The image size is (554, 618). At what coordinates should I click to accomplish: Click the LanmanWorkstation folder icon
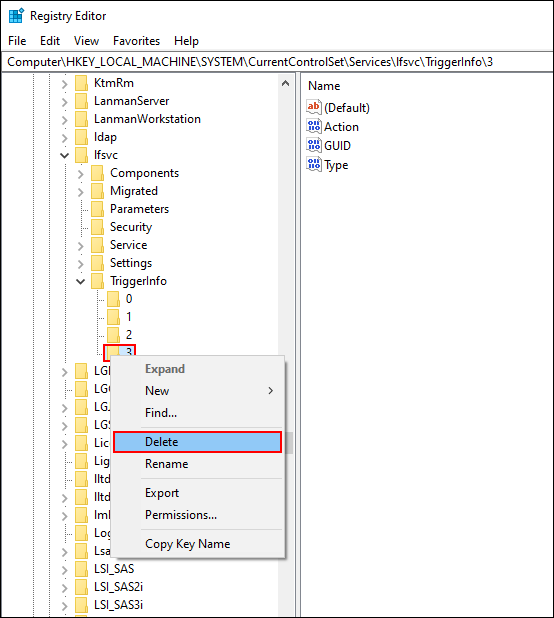pyautogui.click(x=82, y=119)
